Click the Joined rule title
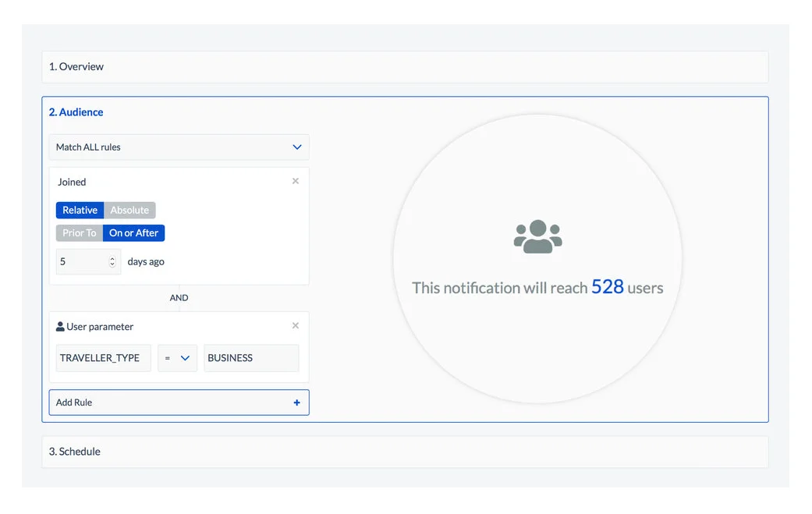 coord(72,183)
